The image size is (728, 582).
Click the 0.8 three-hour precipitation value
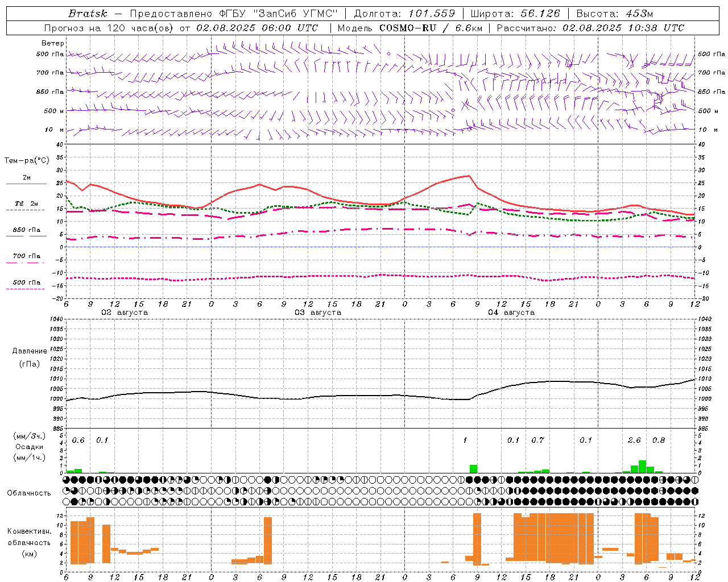pyautogui.click(x=659, y=440)
